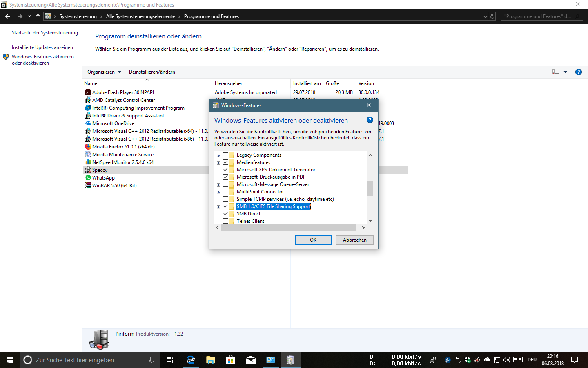Open the Action Center notifications icon
588x368 pixels.
(x=575, y=360)
